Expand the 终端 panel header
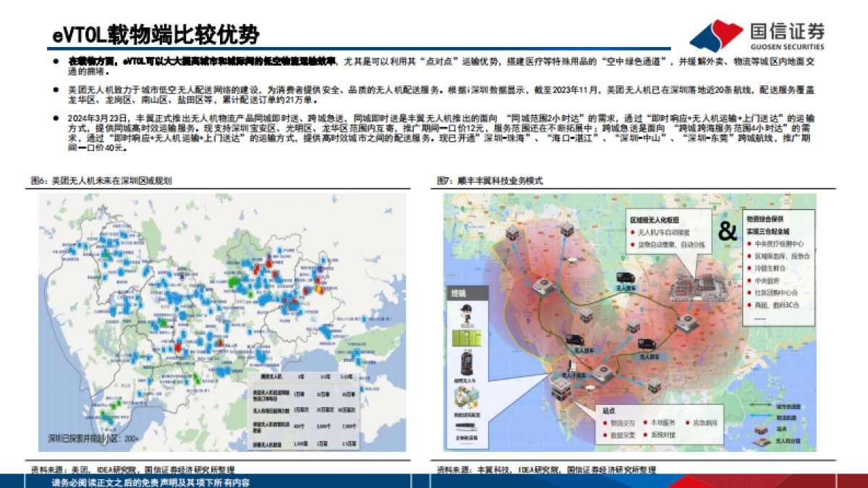 (456, 292)
